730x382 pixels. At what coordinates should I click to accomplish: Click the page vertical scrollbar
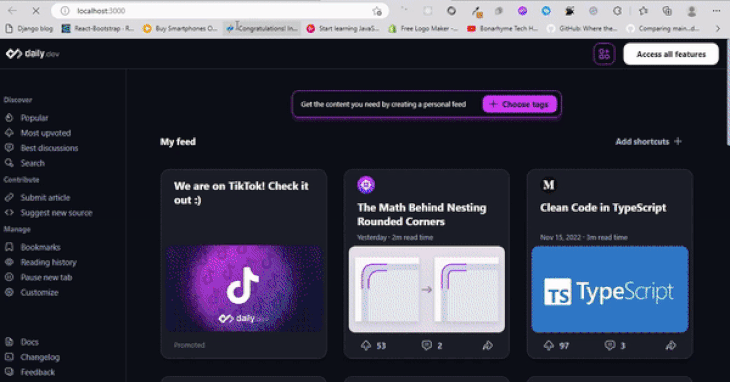pos(728,93)
